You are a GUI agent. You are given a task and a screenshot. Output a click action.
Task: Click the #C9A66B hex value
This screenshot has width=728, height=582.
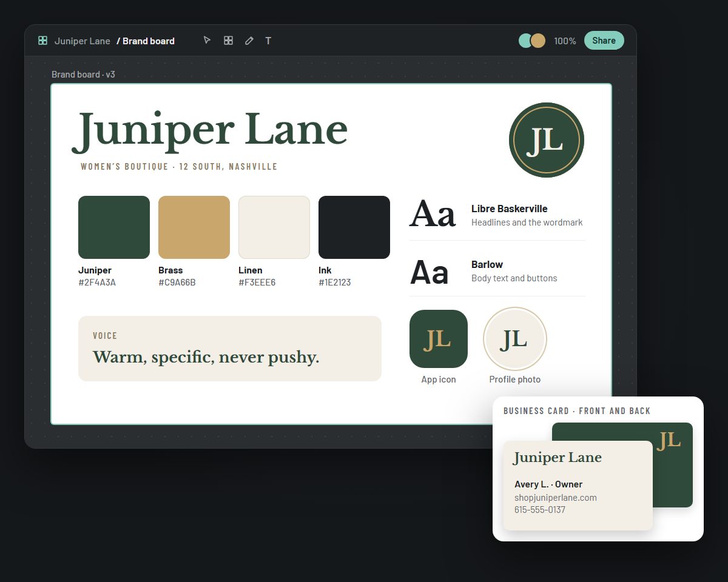tap(177, 283)
